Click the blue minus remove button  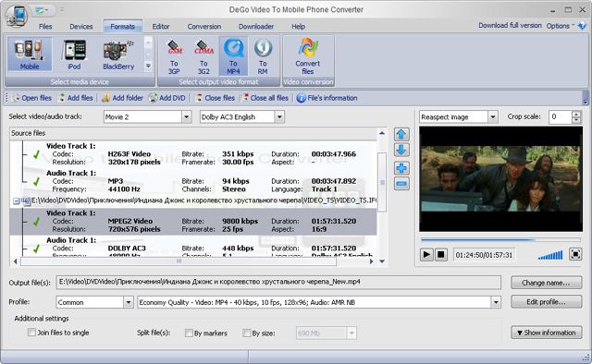click(401, 184)
